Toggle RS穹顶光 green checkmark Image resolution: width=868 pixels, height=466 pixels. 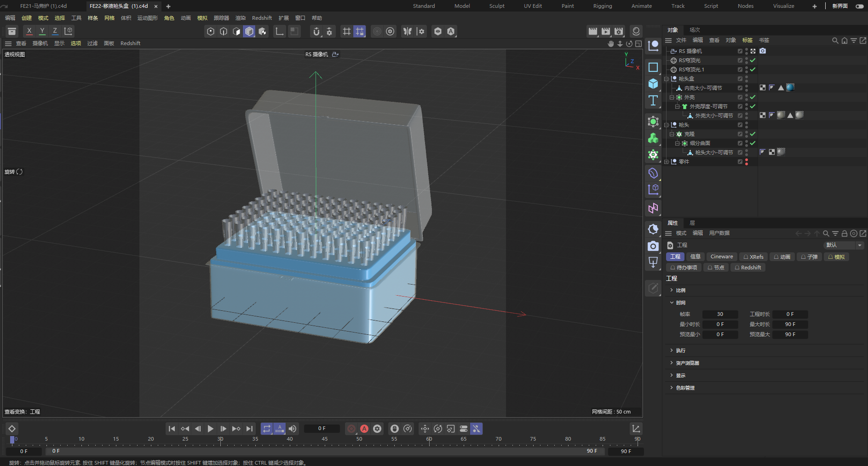coord(753,60)
